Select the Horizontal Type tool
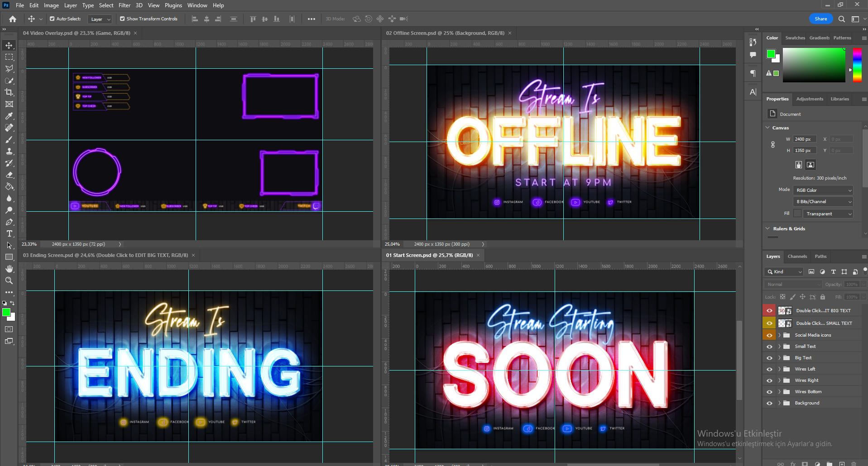 coord(9,233)
